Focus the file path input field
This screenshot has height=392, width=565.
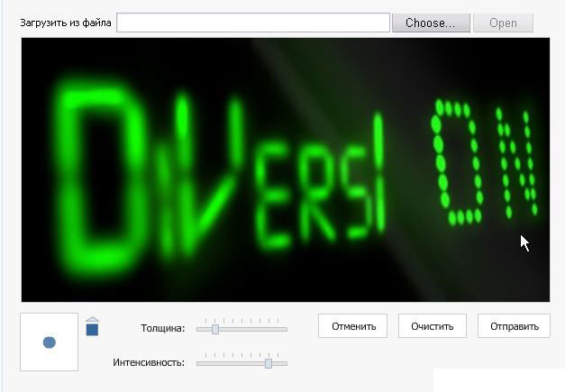[253, 23]
